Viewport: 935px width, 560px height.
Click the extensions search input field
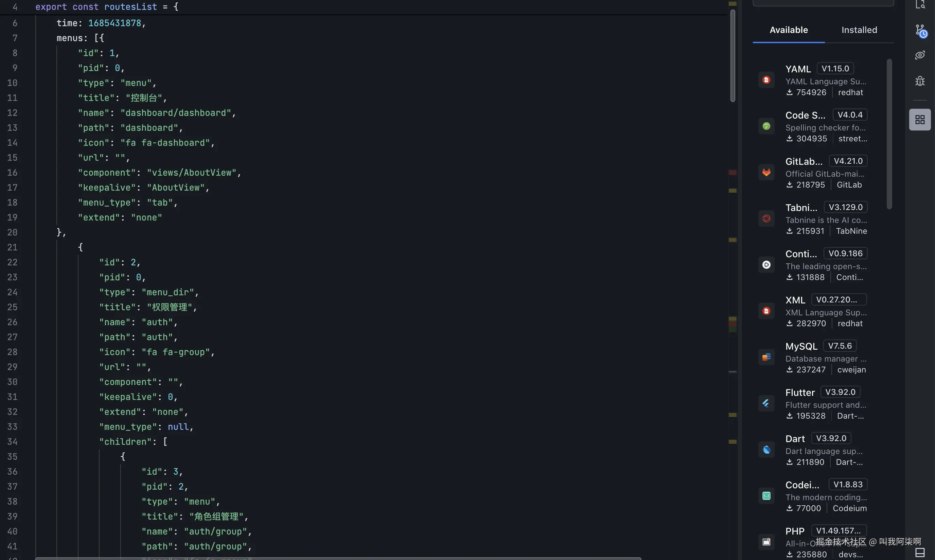pos(823,3)
